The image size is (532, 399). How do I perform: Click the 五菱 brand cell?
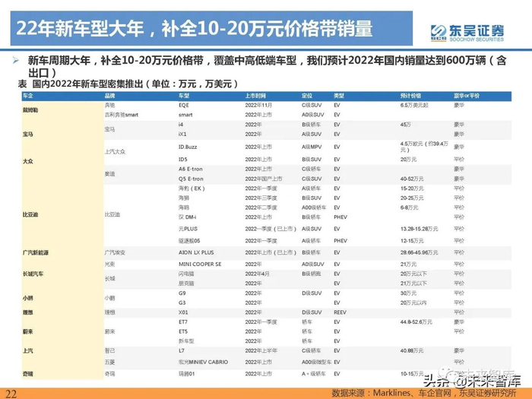(110, 362)
